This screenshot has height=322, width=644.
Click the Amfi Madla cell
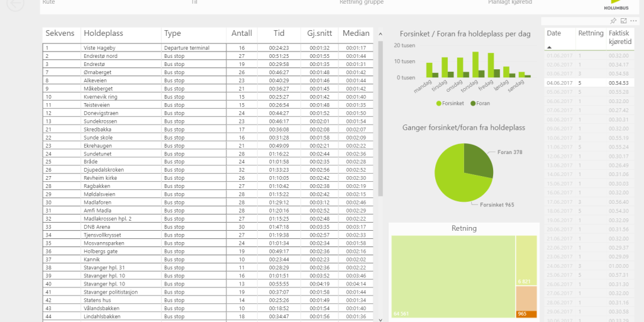pos(121,210)
